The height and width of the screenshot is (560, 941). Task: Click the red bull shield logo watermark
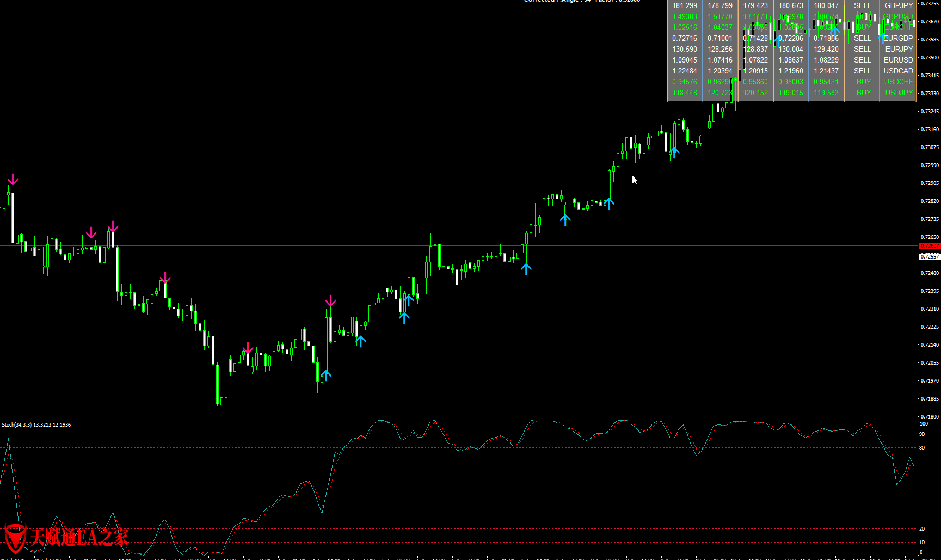15,538
